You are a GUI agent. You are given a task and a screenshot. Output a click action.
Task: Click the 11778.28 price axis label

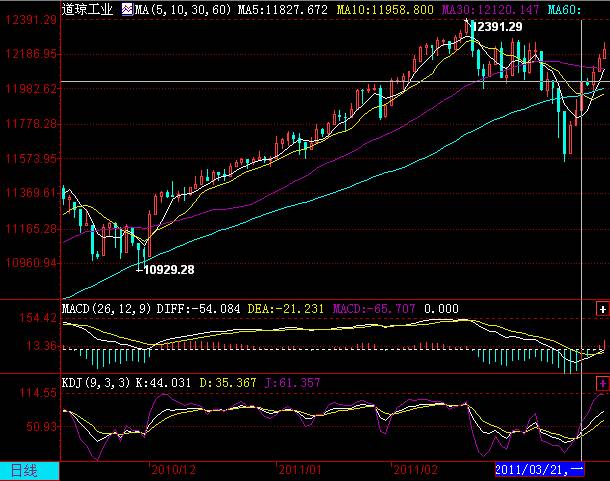click(31, 124)
